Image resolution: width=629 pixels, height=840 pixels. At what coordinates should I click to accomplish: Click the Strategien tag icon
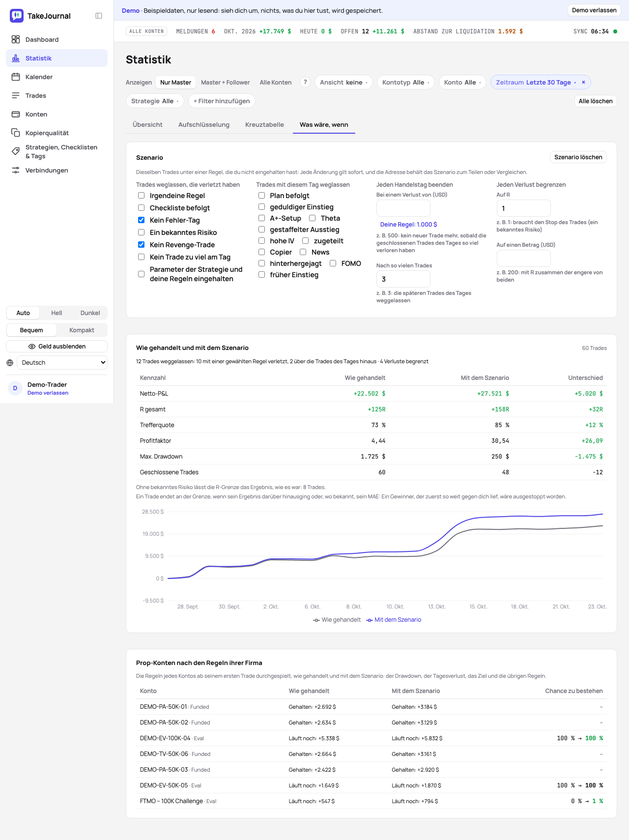[x=16, y=151]
